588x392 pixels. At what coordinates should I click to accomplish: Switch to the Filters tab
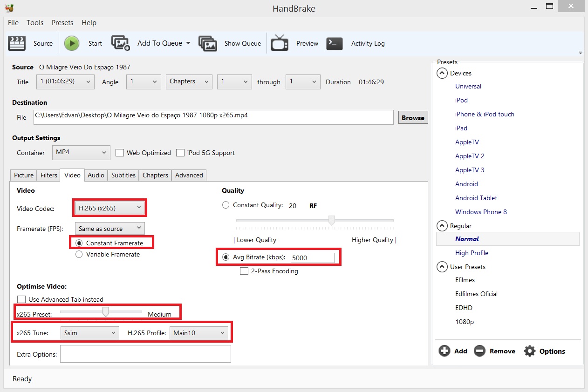pyautogui.click(x=49, y=175)
